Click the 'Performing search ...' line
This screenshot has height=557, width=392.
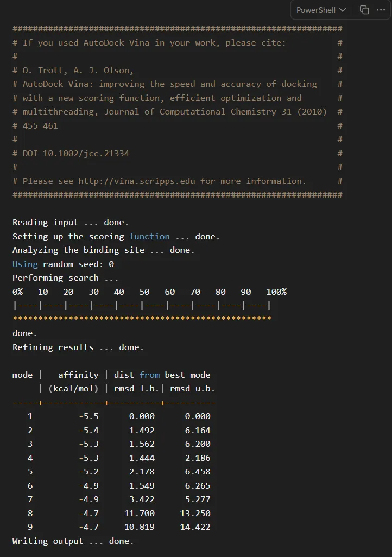(x=65, y=278)
